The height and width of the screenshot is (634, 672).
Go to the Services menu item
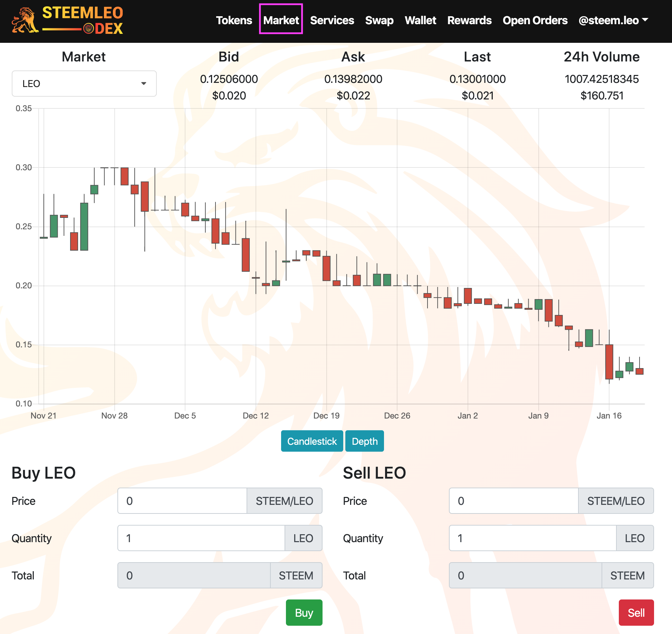332,20
